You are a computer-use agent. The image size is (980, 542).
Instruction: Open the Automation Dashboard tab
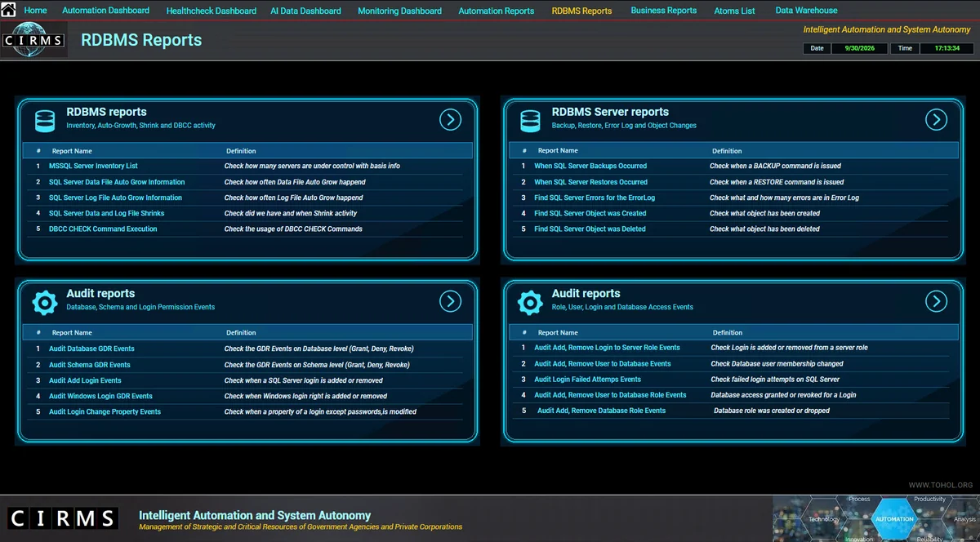coord(106,11)
